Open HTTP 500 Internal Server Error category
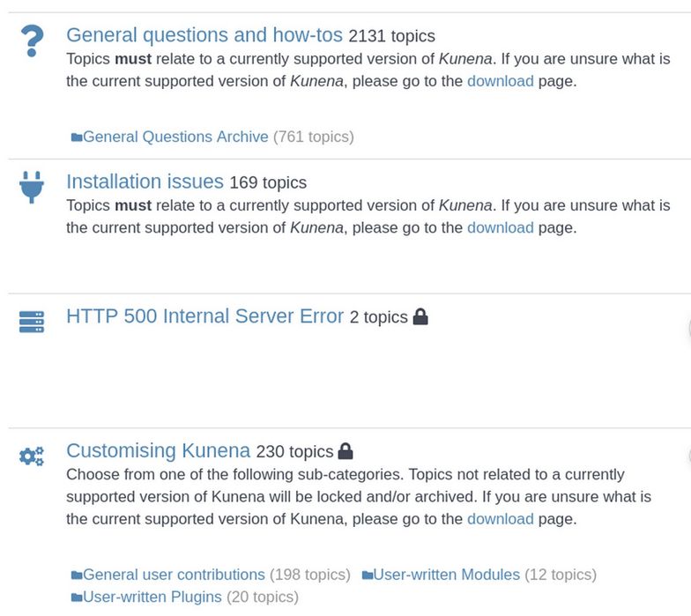This screenshot has height=616, width=691. (x=204, y=316)
